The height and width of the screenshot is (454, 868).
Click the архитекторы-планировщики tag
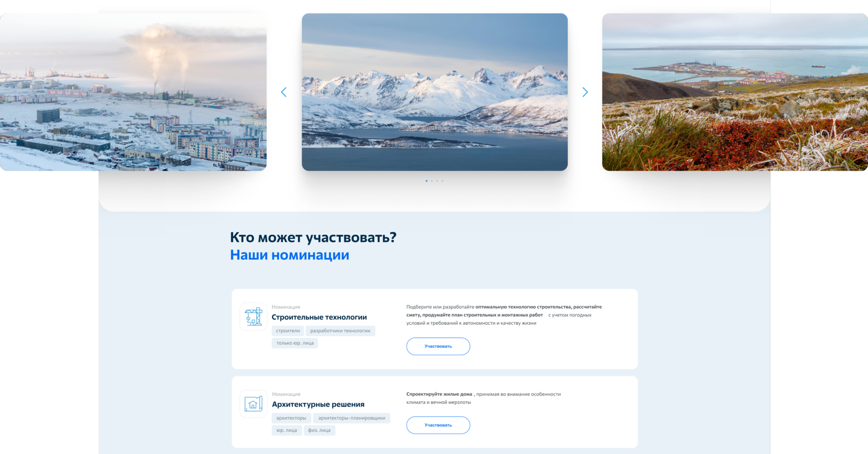tap(352, 418)
